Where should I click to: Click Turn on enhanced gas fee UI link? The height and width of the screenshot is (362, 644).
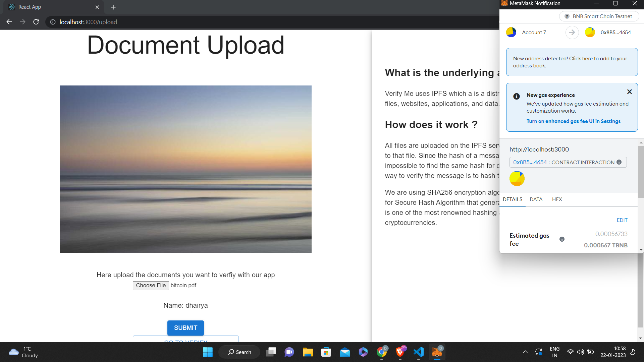[573, 121]
